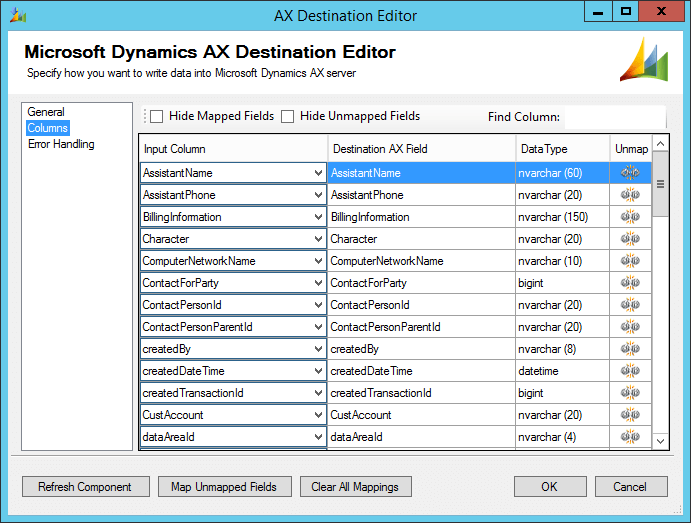Unmap the AssistantPhone field mapping

pyautogui.click(x=630, y=195)
